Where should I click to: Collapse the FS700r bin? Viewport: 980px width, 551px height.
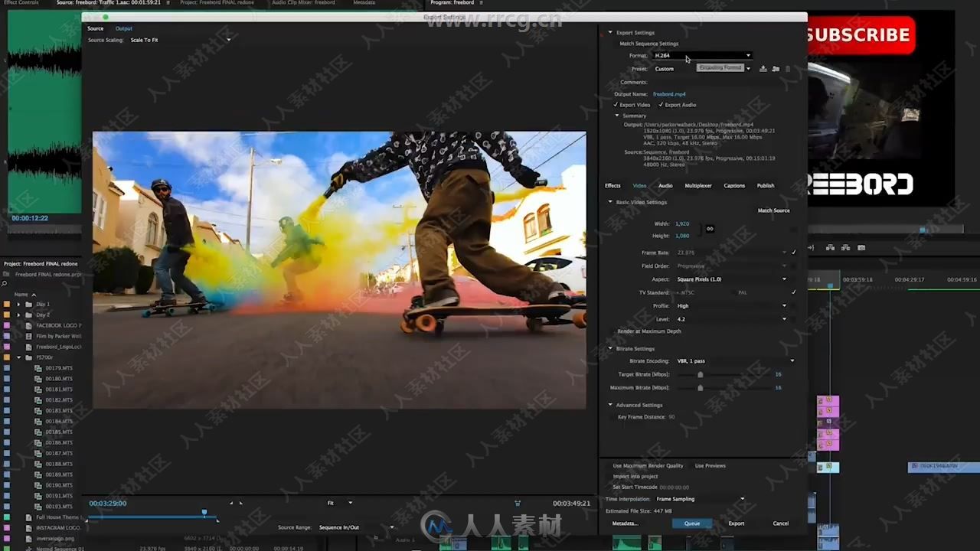click(x=19, y=357)
